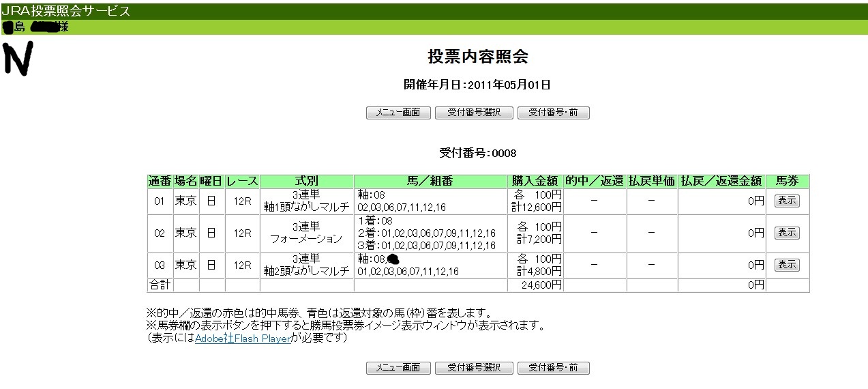Click the 軸:08 horse numbers in row 01

(430, 201)
